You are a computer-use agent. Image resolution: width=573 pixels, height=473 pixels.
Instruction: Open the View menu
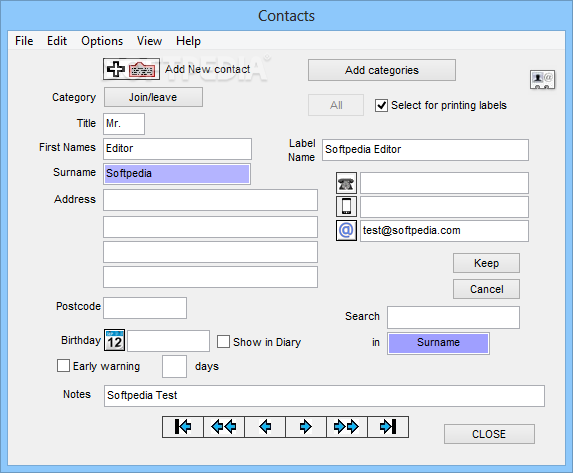pyautogui.click(x=149, y=41)
